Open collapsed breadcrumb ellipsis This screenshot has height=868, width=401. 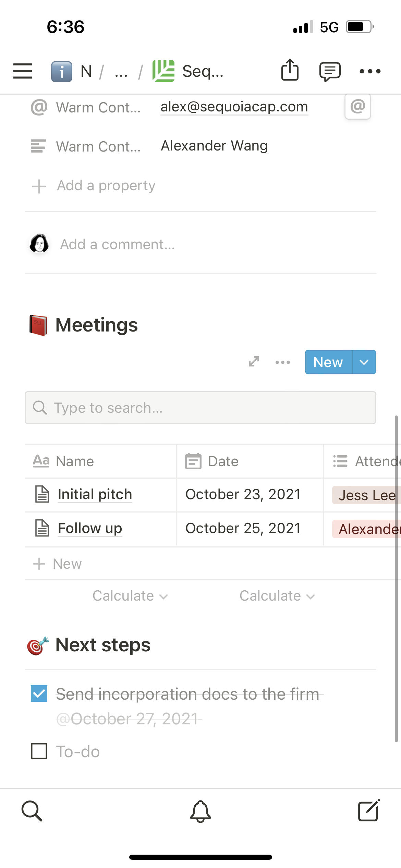(x=121, y=72)
